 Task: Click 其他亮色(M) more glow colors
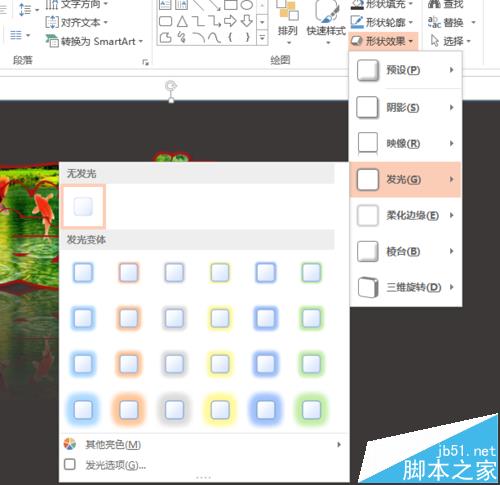coord(204,444)
